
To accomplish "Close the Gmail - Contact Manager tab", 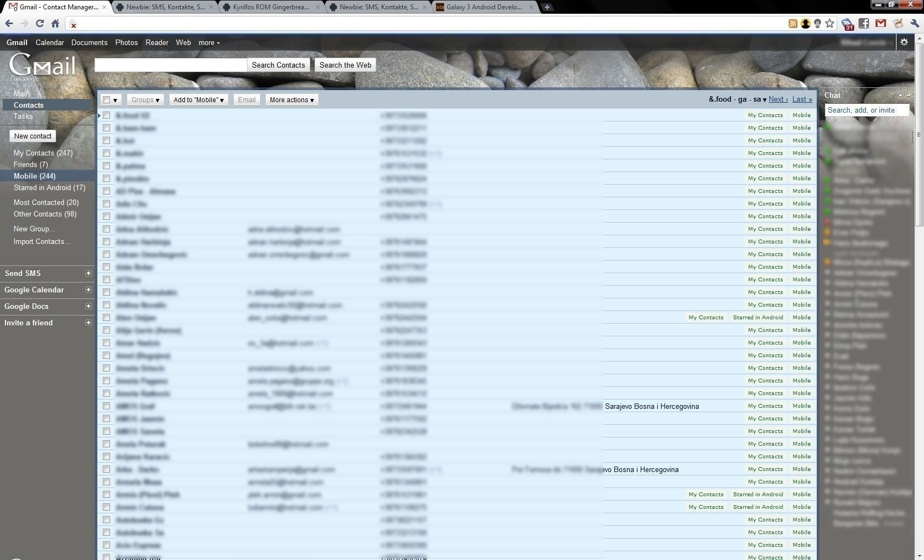I will pos(105,7).
